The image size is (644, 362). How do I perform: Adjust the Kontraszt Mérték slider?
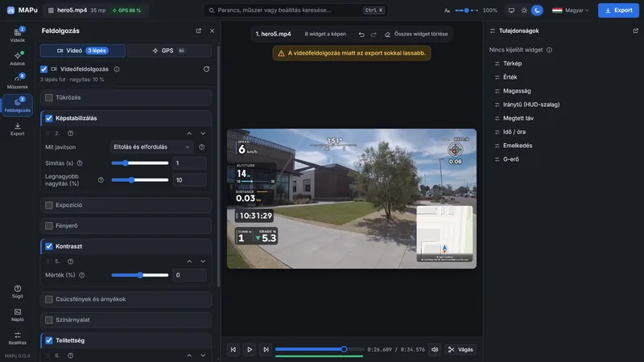click(x=139, y=275)
